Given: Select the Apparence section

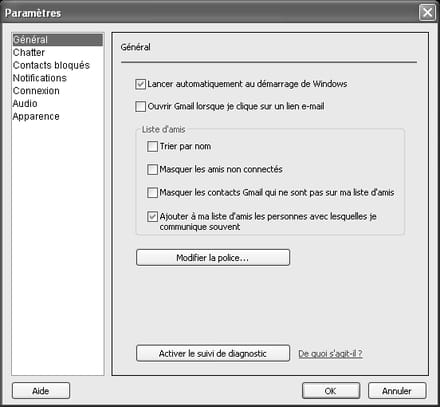Looking at the screenshot, I should [36, 116].
